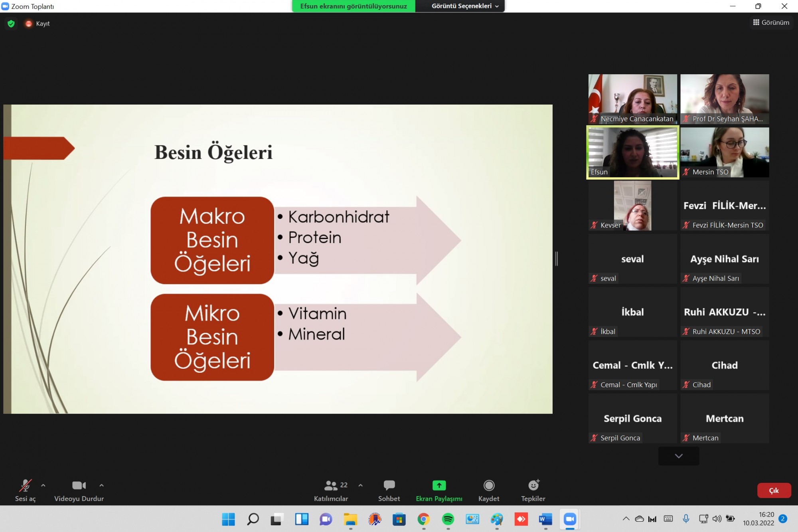This screenshot has height=532, width=798.
Task: Click the green encryption shield icon
Action: coord(11,24)
